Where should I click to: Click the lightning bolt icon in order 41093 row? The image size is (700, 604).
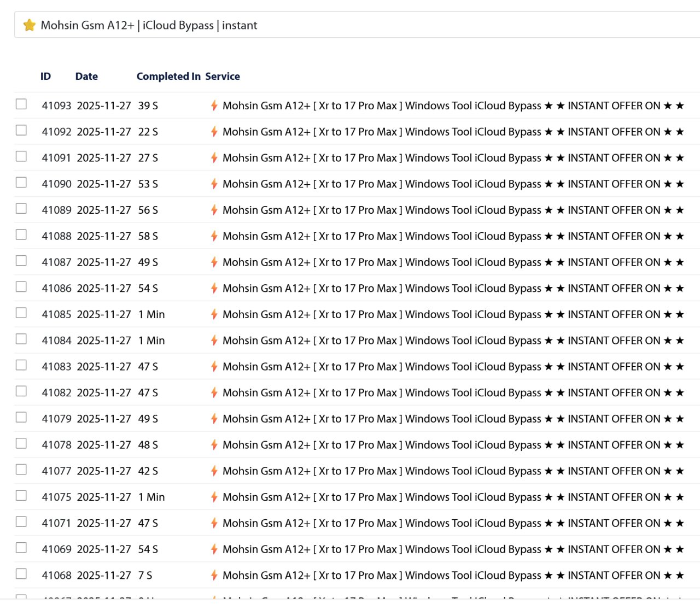click(214, 105)
